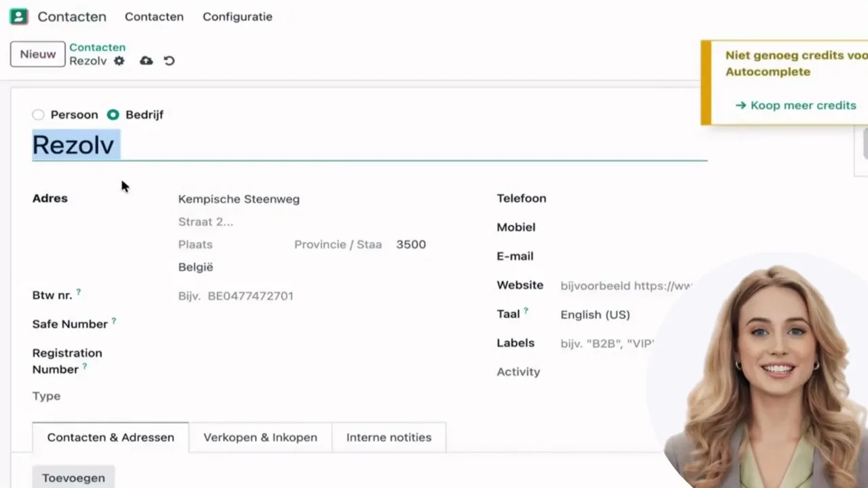Switch to Verkopen & Inkopen tab

click(x=260, y=438)
